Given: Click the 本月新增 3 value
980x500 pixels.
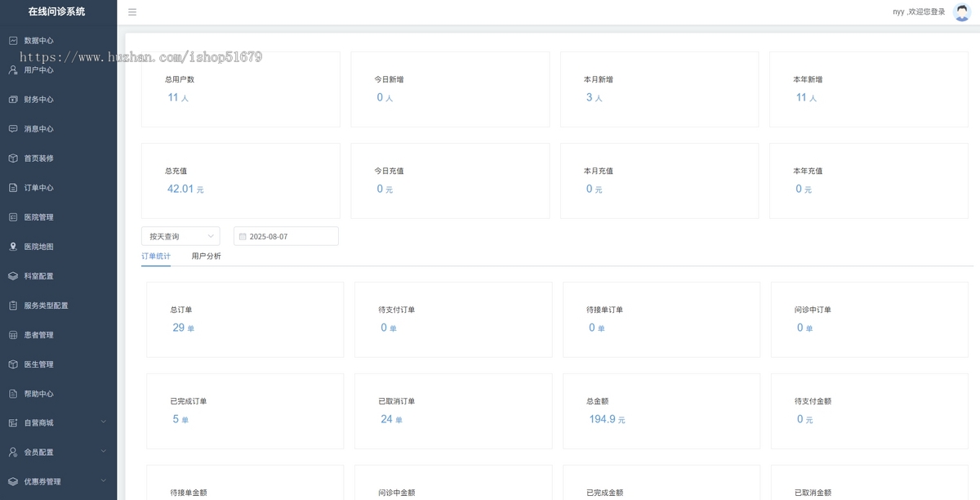Looking at the screenshot, I should tap(594, 97).
